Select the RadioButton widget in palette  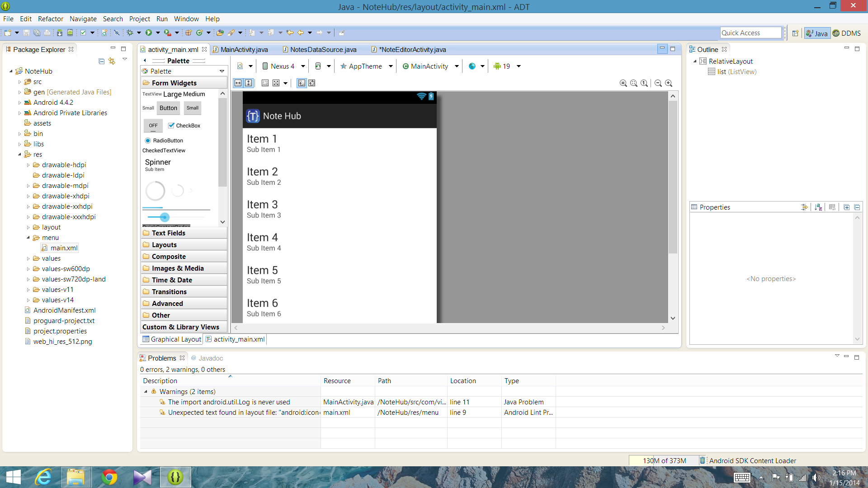point(164,141)
